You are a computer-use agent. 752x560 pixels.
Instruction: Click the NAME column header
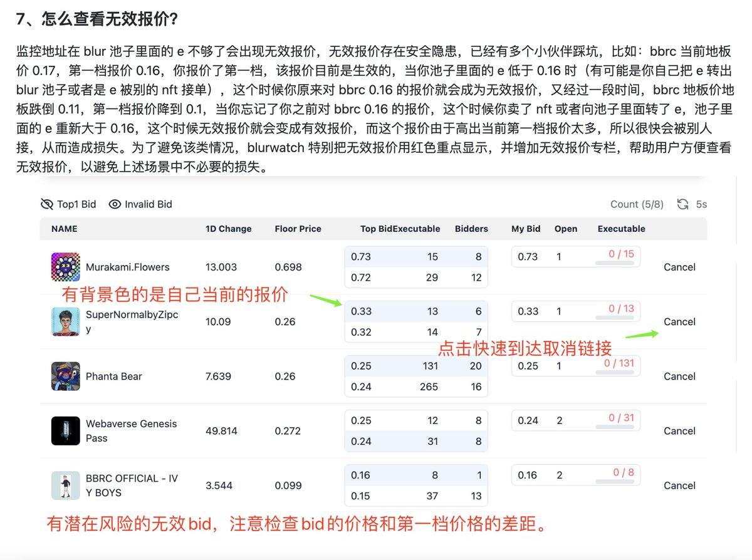tap(65, 229)
